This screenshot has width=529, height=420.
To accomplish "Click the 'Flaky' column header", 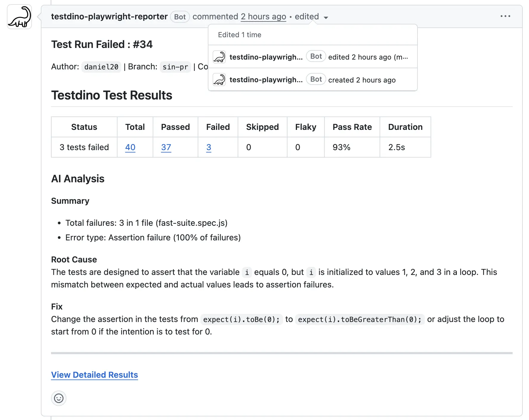I will (x=306, y=127).
